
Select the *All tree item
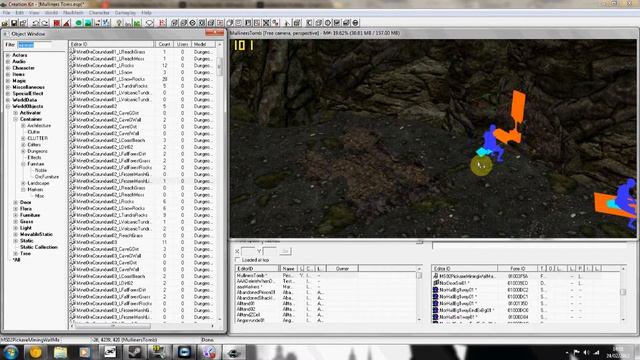pyautogui.click(x=16, y=260)
